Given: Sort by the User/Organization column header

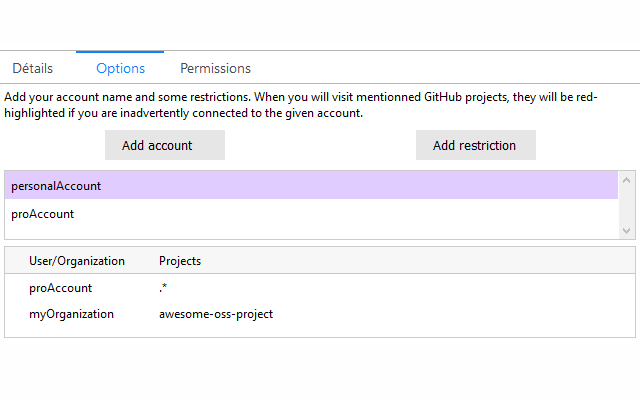Looking at the screenshot, I should pyautogui.click(x=77, y=261).
